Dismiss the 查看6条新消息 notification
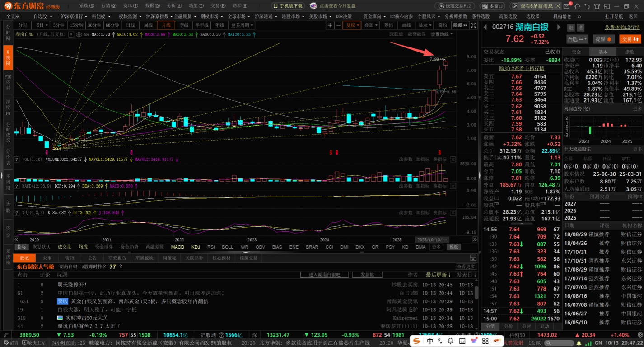 pyautogui.click(x=557, y=6)
